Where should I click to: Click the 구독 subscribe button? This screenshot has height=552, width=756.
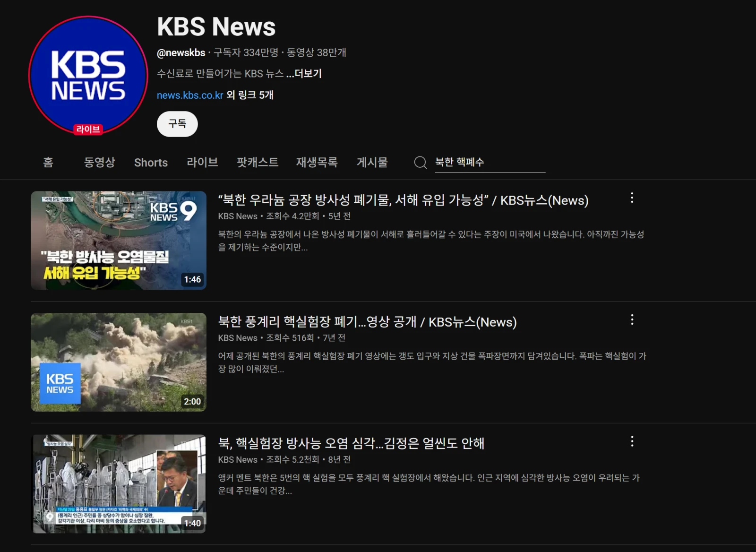coord(177,124)
